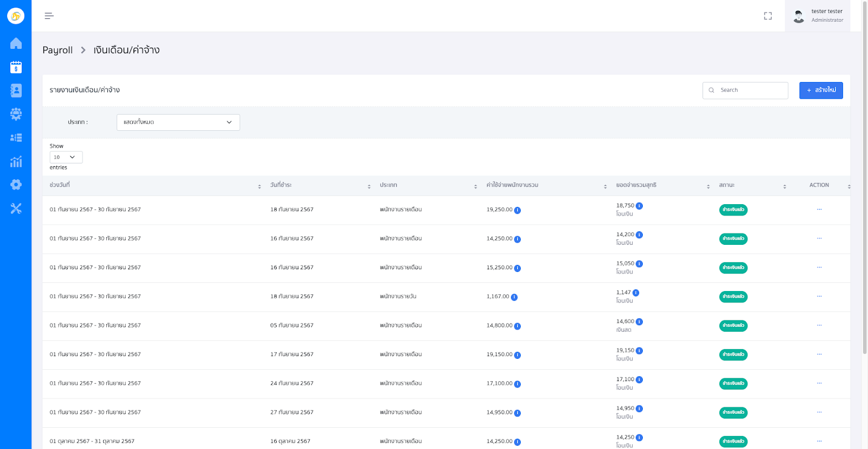Click paid status badge in 14,600 row
Viewport: 868px width, 449px height.
(733, 326)
